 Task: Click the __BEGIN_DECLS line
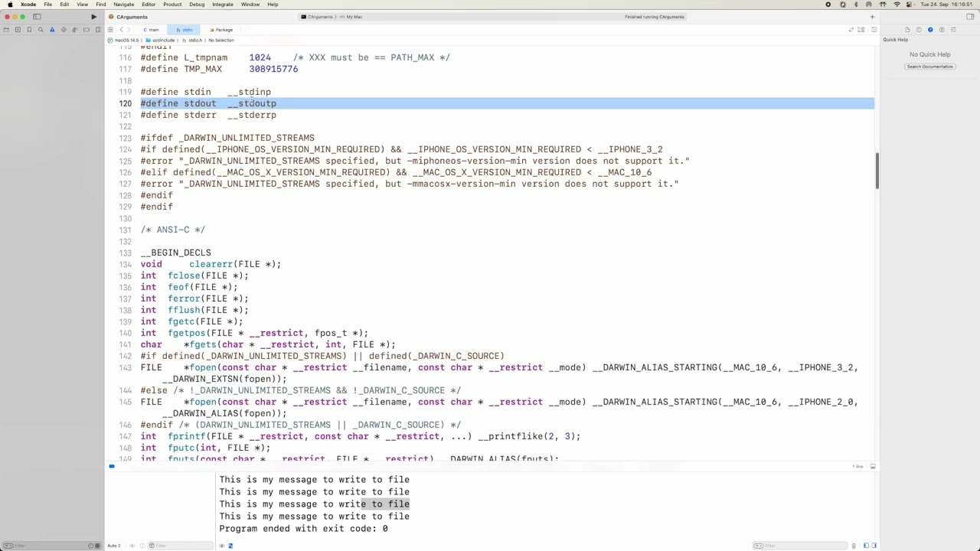[x=175, y=253]
